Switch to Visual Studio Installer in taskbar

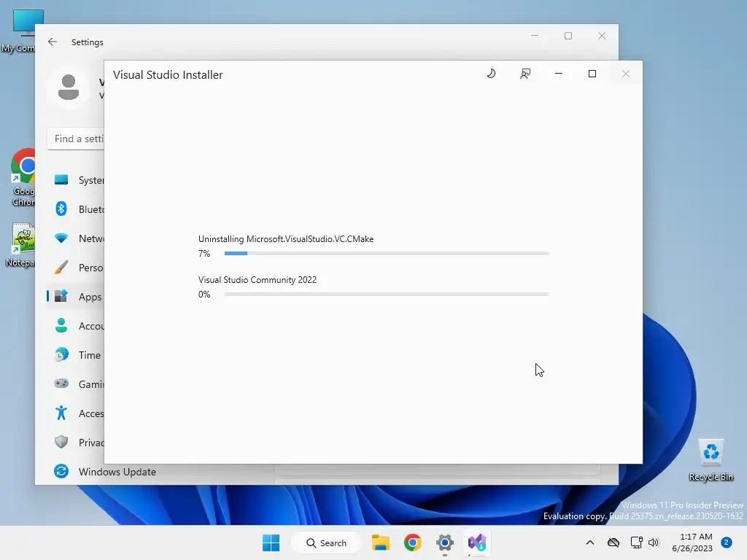(477, 542)
